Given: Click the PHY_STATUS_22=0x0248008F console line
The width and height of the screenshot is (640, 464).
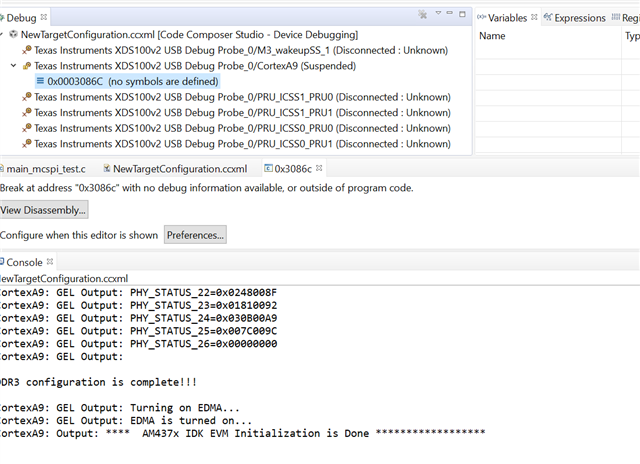Looking at the screenshot, I should click(x=138, y=293).
